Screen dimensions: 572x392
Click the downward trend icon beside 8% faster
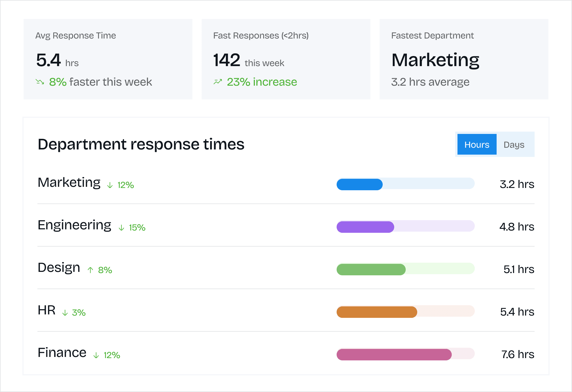[40, 82]
